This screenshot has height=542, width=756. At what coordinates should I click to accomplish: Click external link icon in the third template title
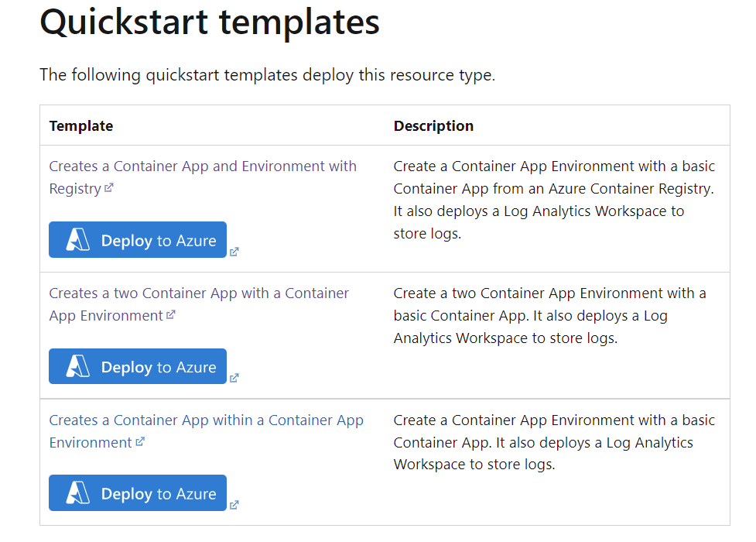point(139,442)
